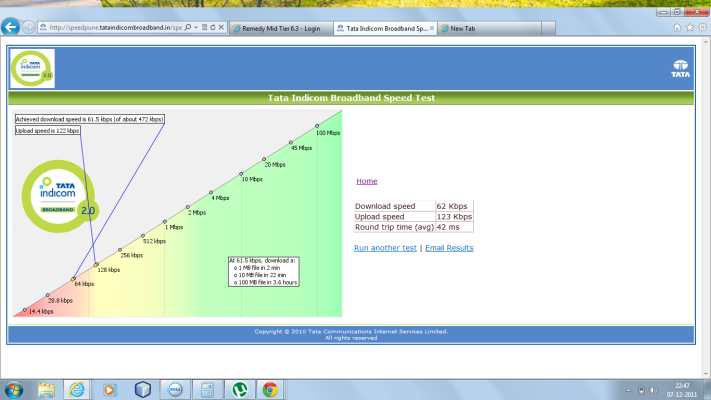Image resolution: width=711 pixels, height=400 pixels.
Task: Open browser Tools gear icon
Action: (x=702, y=28)
